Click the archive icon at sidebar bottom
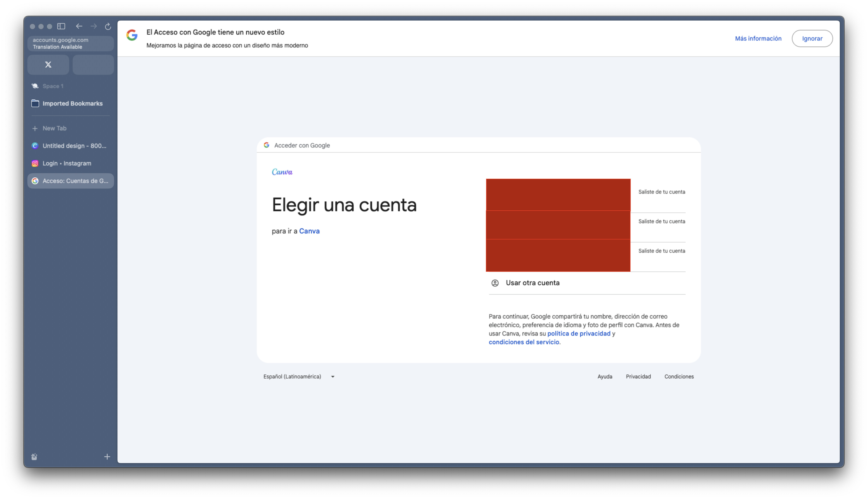The height and width of the screenshot is (499, 868). pos(34,457)
